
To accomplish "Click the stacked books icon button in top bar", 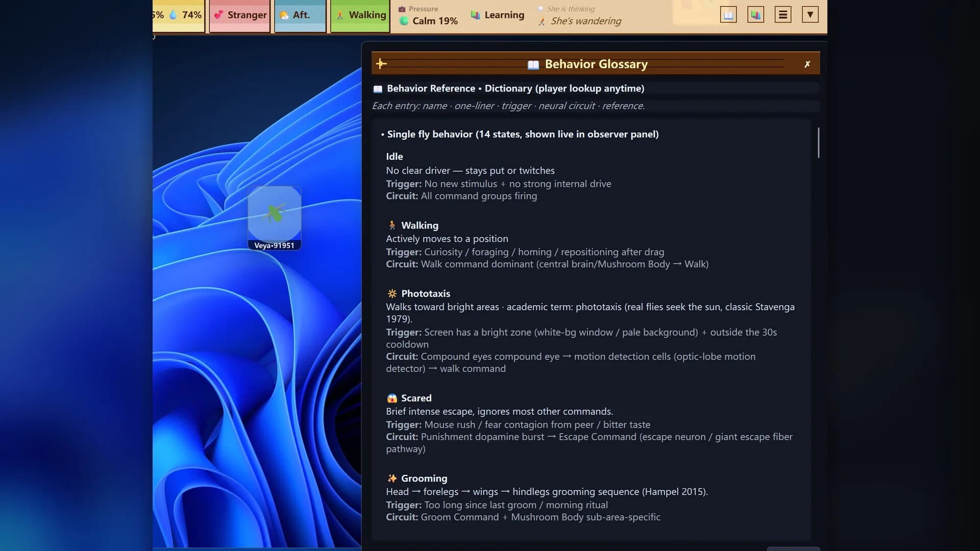I will [755, 15].
